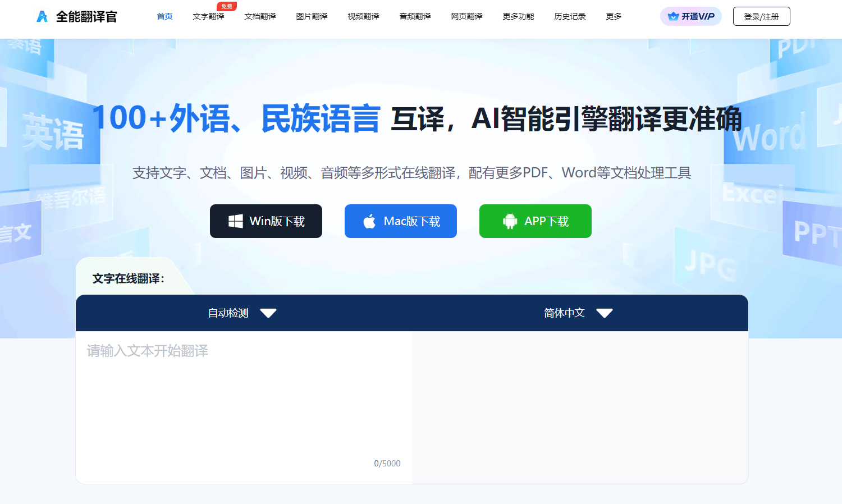This screenshot has width=842, height=504.
Task: Click the 全能翻译官 logo icon
Action: pos(42,16)
